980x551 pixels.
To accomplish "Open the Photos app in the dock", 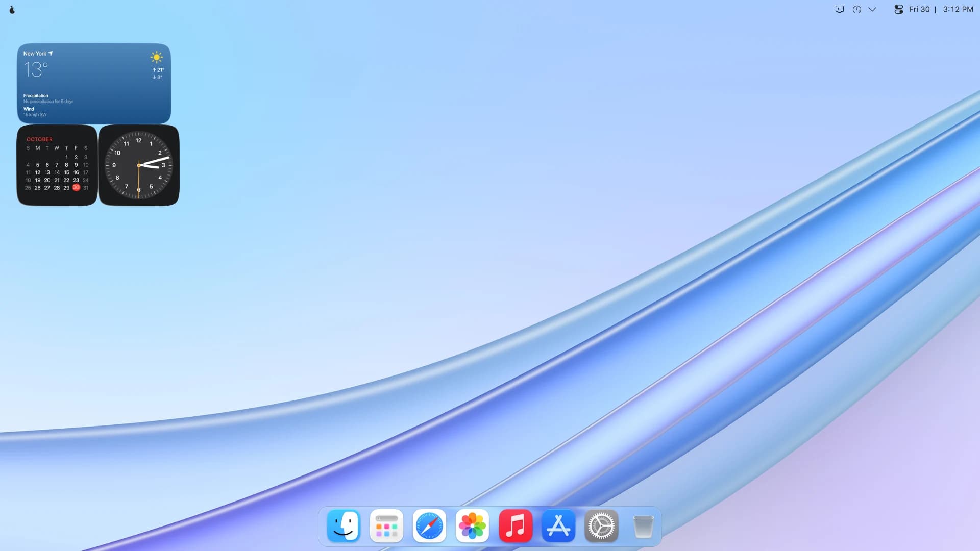I will pyautogui.click(x=472, y=525).
